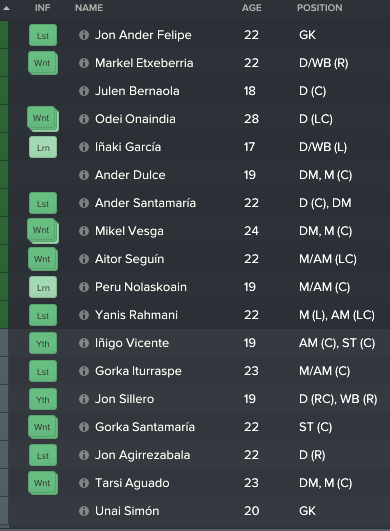Screen dimensions: 390x531
Task: Sort list by AGE column header
Action: [x=252, y=8]
